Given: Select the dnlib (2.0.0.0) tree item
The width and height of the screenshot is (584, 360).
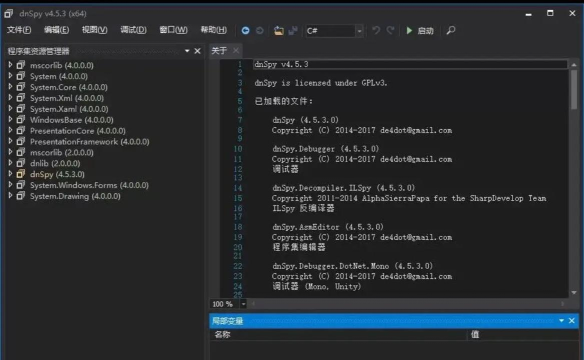Looking at the screenshot, I should (x=55, y=163).
